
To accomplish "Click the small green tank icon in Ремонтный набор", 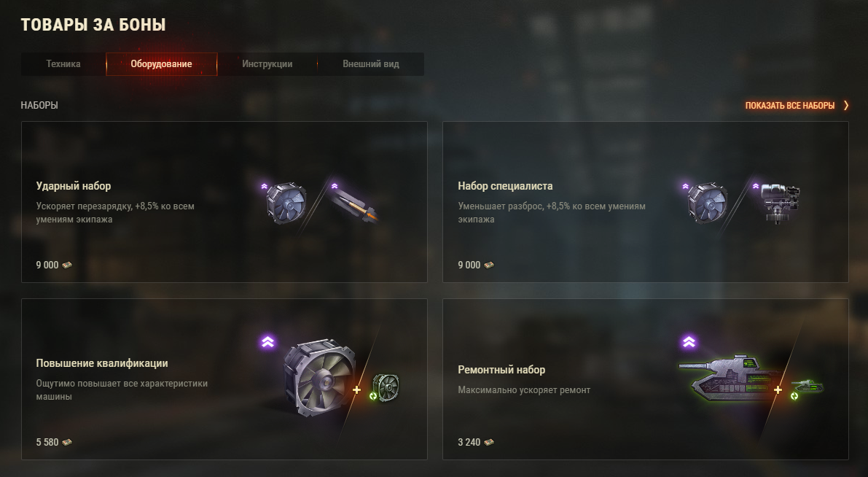I will (807, 387).
